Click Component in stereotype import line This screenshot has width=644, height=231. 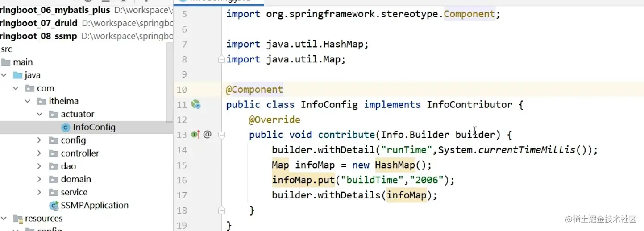click(x=469, y=14)
